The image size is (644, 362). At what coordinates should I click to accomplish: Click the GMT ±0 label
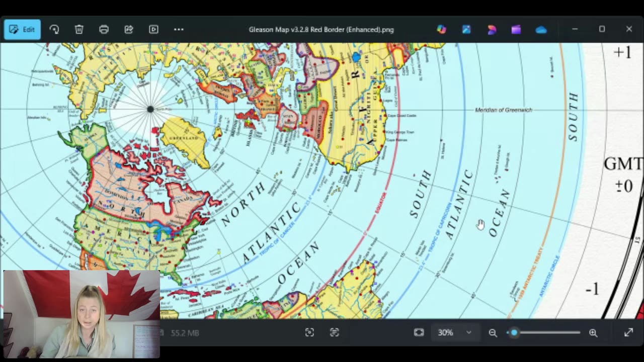(x=623, y=174)
